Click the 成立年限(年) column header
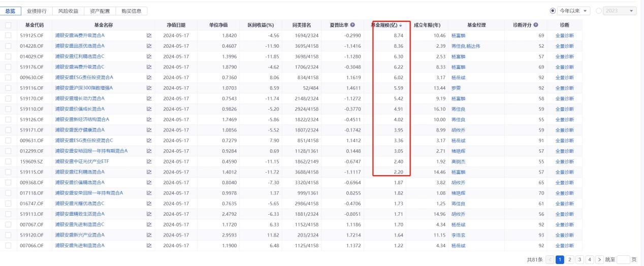The image size is (644, 266). click(x=427, y=25)
